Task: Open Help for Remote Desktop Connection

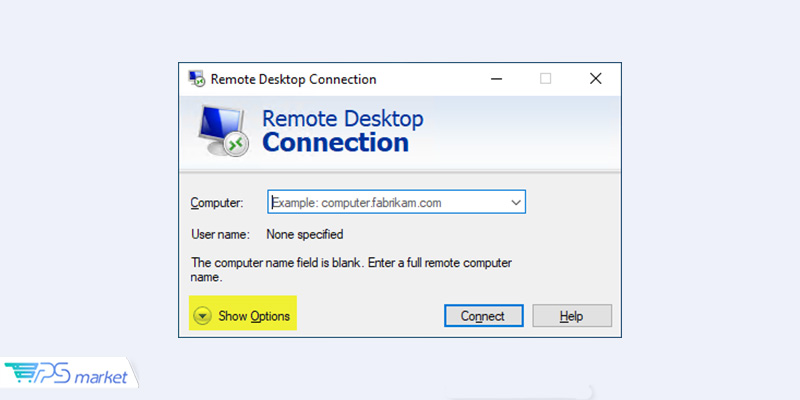Action: point(571,316)
